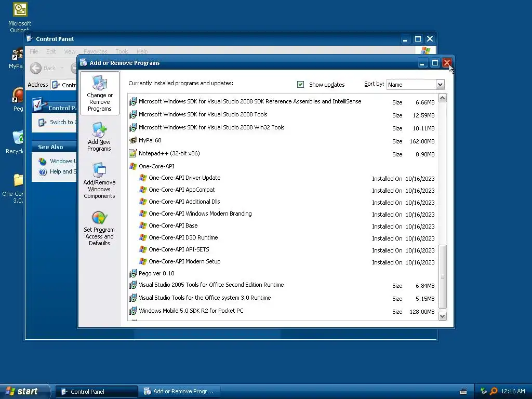This screenshot has height=399, width=532.
Task: Click the magnifier icon in system tray
Action: pos(494,391)
